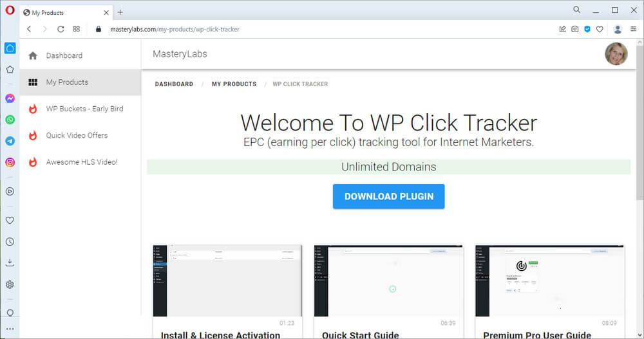Open sidebar setup three dots
644x339 pixels.
click(x=10, y=329)
